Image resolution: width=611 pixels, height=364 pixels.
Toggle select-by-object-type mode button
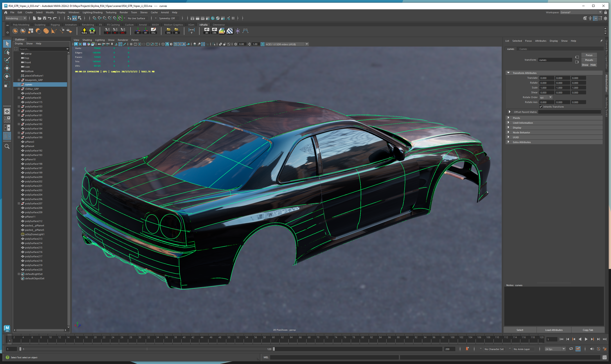[74, 18]
